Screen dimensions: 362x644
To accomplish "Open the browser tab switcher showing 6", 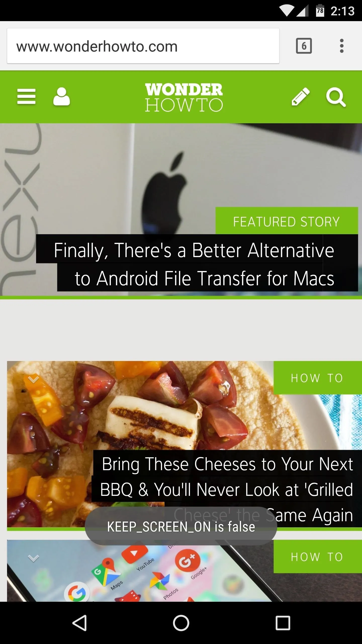I will [304, 46].
